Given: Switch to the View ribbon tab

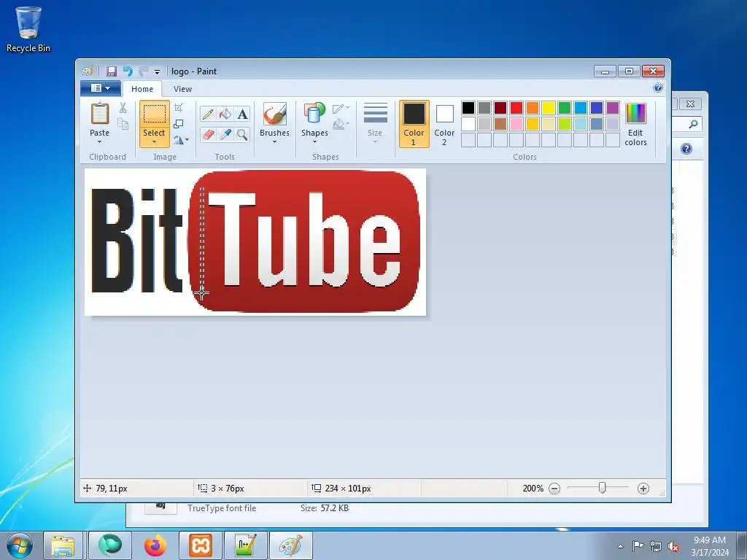Looking at the screenshot, I should [x=182, y=89].
